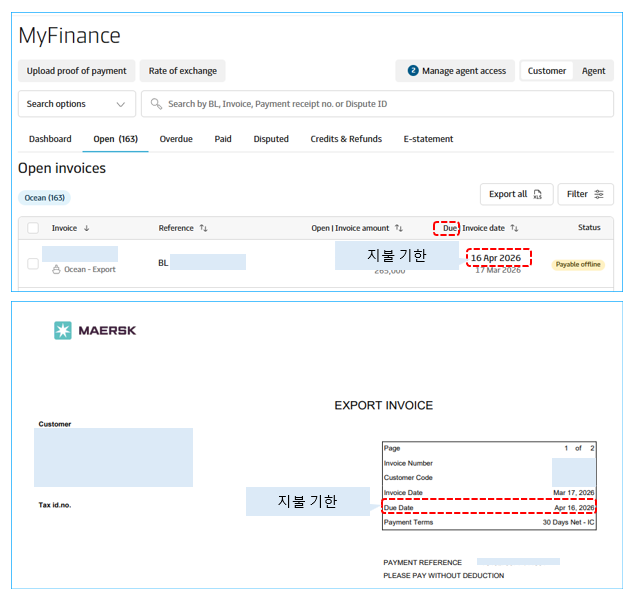Click the XLS export icon
This screenshot has width=631, height=605.
coord(538,194)
